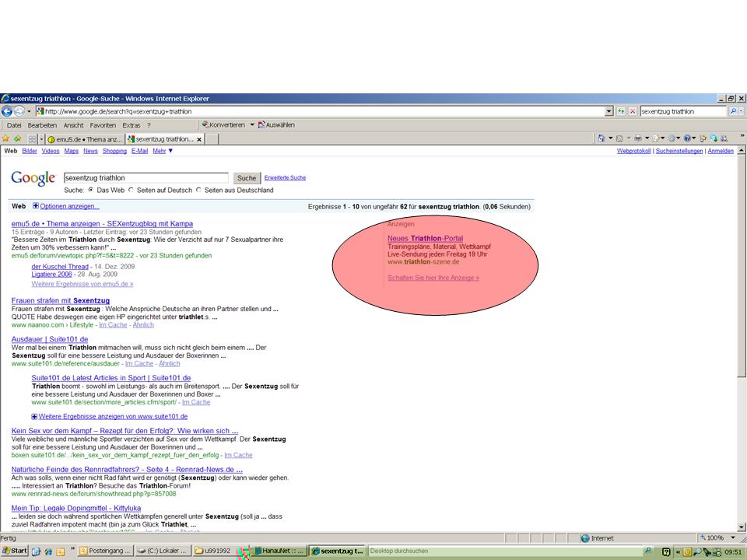Open the Favoriten menu
Image resolution: width=747 pixels, height=560 pixels.
(103, 124)
